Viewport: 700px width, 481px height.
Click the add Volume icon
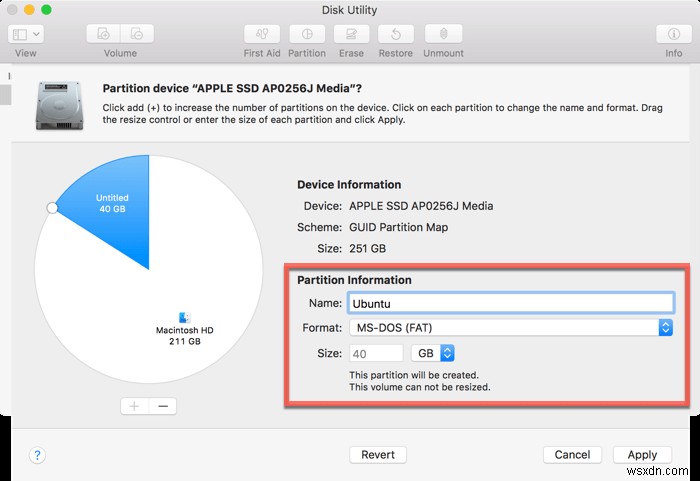(103, 34)
